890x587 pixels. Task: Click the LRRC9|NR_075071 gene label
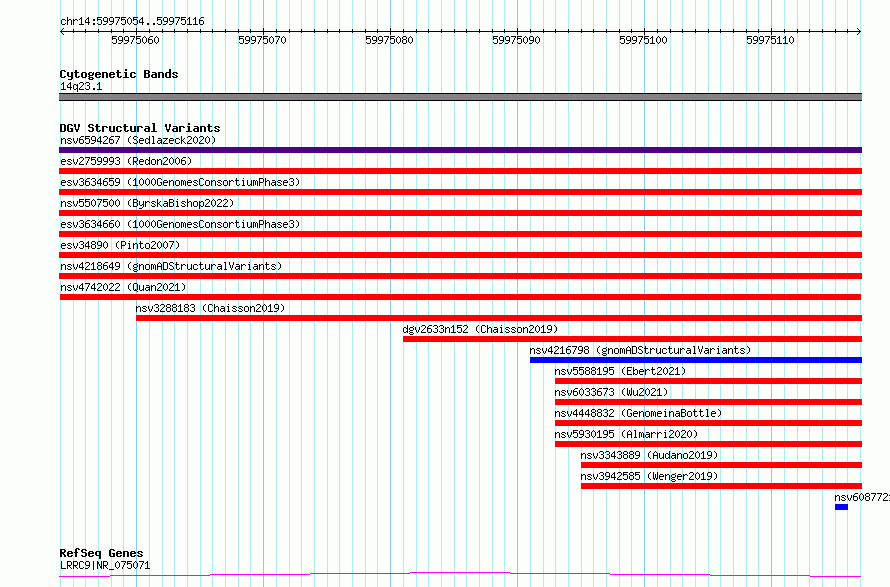click(x=105, y=565)
